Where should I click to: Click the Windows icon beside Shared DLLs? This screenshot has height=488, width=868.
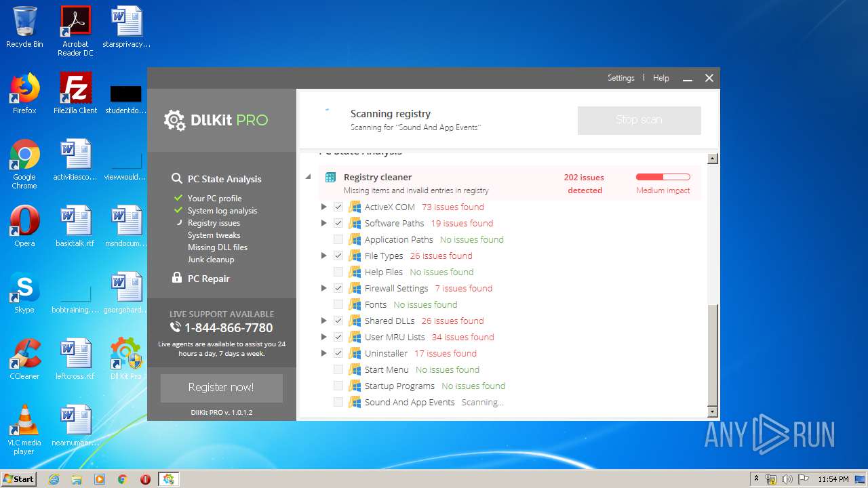coord(355,321)
